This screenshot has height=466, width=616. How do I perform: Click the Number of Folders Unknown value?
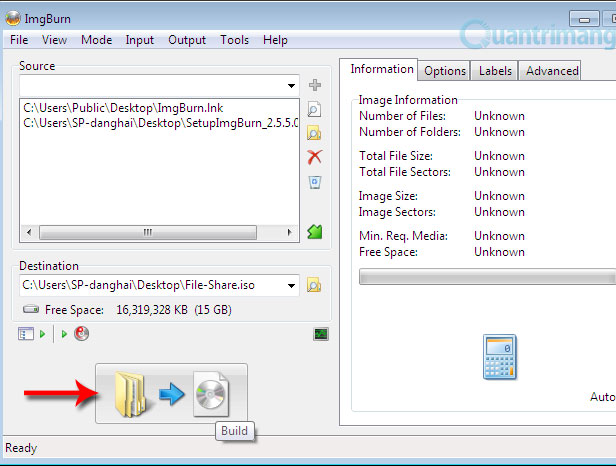(499, 132)
